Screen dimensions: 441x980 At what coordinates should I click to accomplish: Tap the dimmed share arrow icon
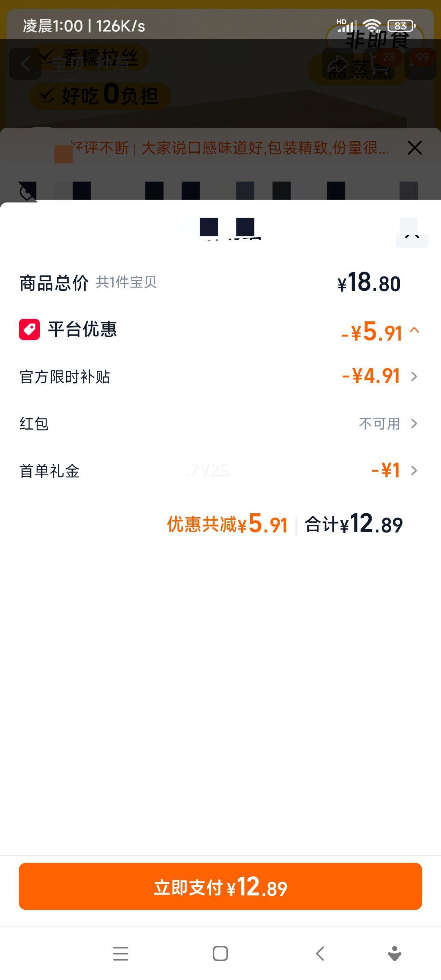(x=338, y=64)
